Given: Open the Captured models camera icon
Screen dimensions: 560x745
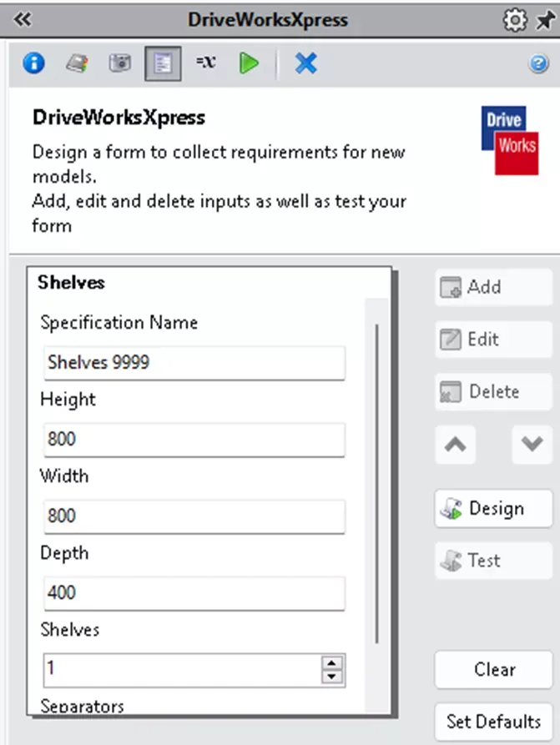Looking at the screenshot, I should (x=120, y=63).
